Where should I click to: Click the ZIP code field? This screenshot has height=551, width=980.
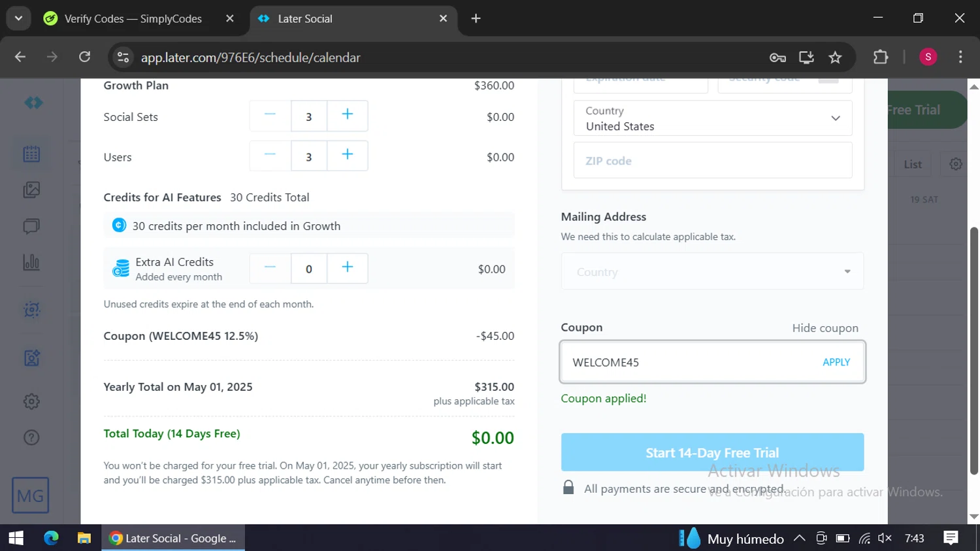click(713, 160)
